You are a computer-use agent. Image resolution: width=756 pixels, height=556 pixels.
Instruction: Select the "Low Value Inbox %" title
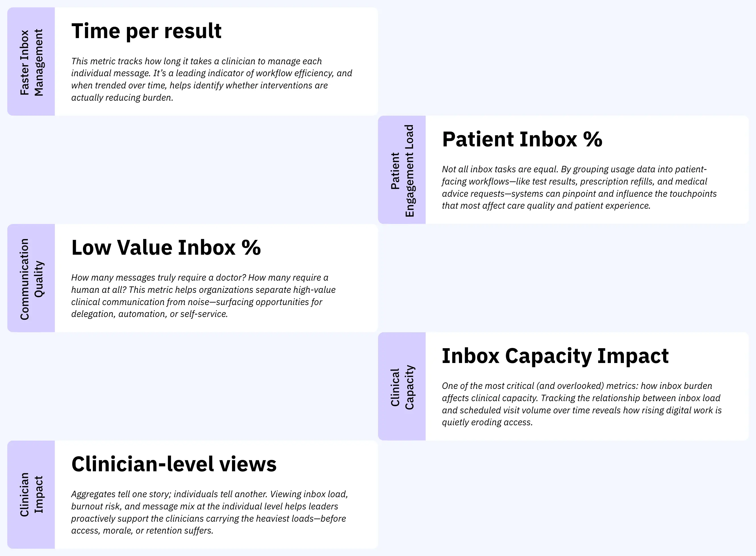point(166,248)
